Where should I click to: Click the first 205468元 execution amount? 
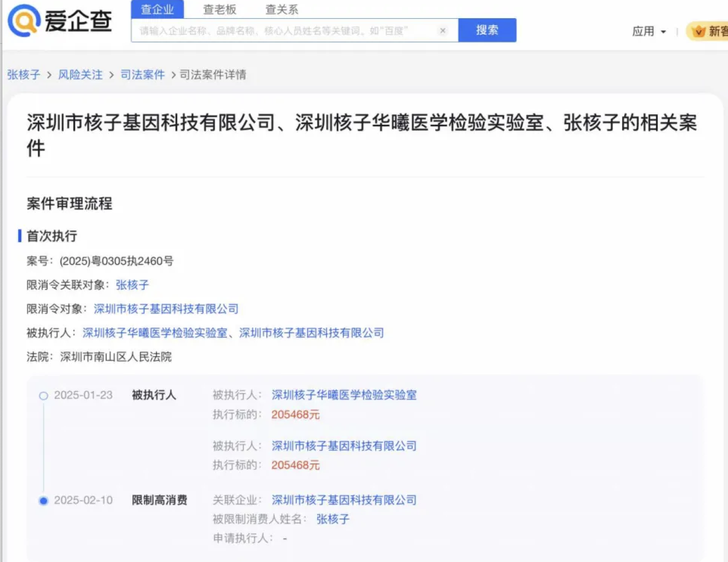[296, 415]
